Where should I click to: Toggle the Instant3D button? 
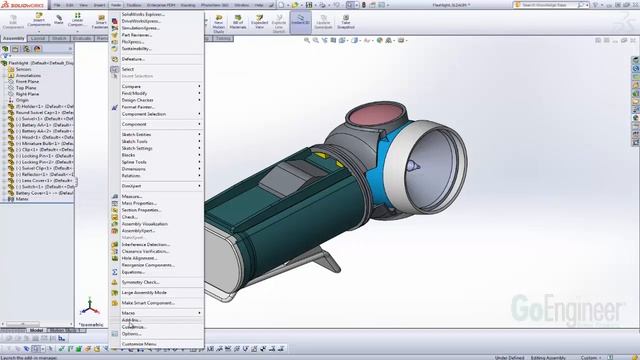pos(300,21)
